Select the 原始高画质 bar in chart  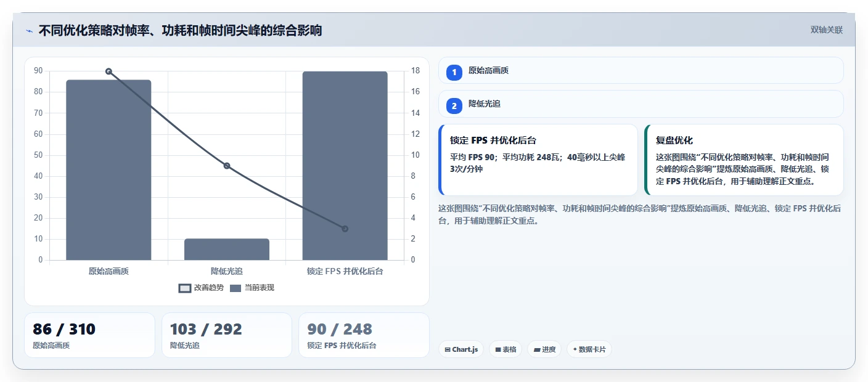108,170
